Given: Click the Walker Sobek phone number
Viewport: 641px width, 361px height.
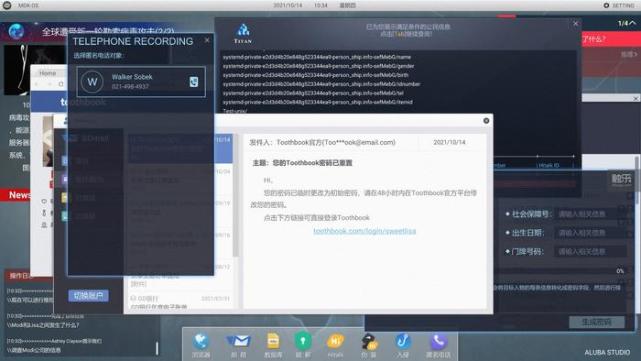Looking at the screenshot, I should pos(130,86).
